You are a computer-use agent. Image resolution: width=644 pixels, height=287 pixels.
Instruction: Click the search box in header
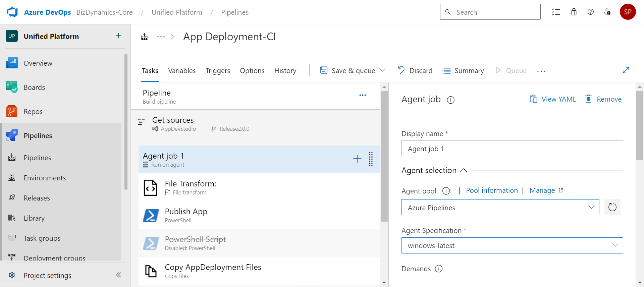point(490,12)
